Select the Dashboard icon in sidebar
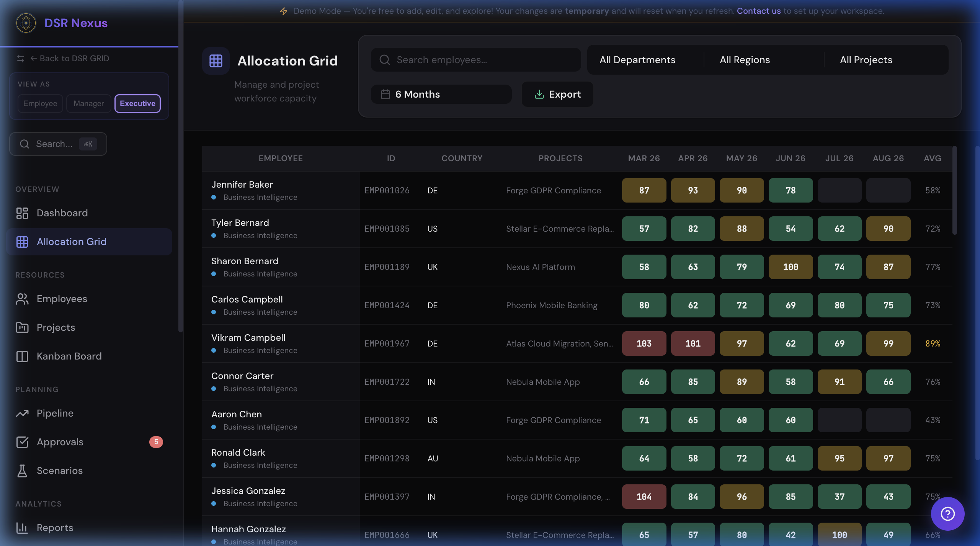 pos(22,213)
